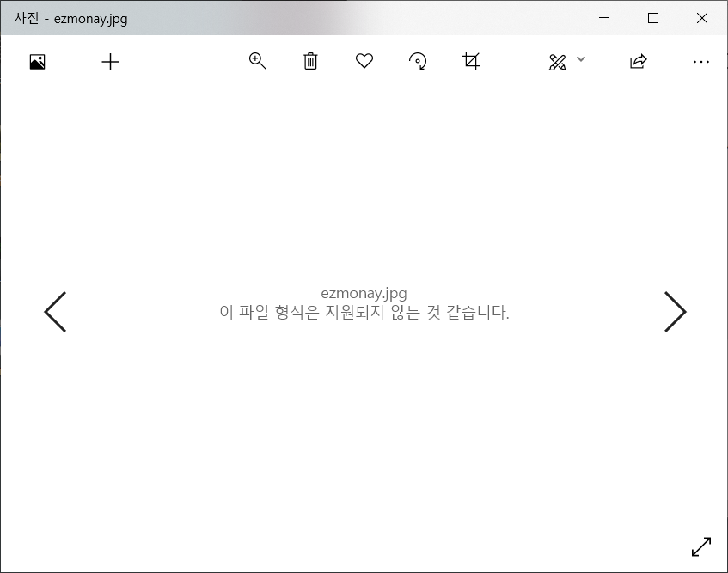Select the crop tool icon
728x573 pixels.
point(471,61)
